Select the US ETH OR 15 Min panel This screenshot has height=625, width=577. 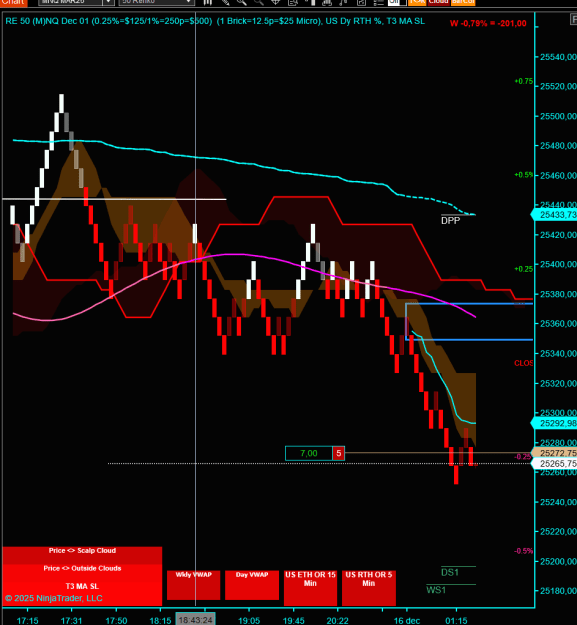[310, 588]
